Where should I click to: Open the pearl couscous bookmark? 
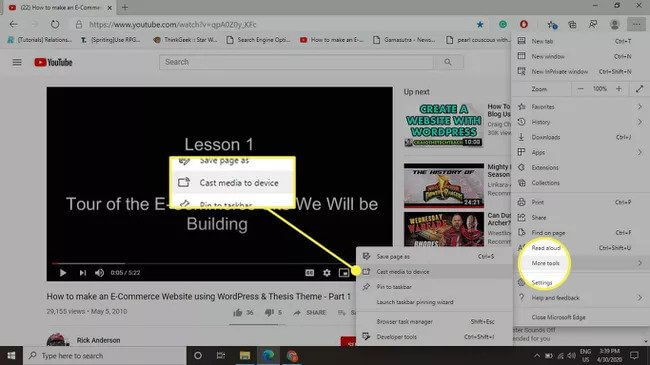click(x=478, y=40)
